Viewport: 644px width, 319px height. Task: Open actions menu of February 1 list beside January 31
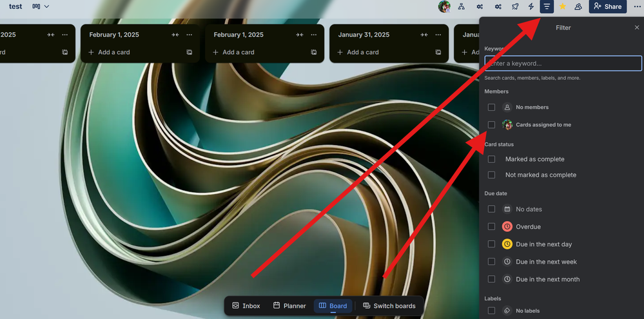tap(314, 35)
